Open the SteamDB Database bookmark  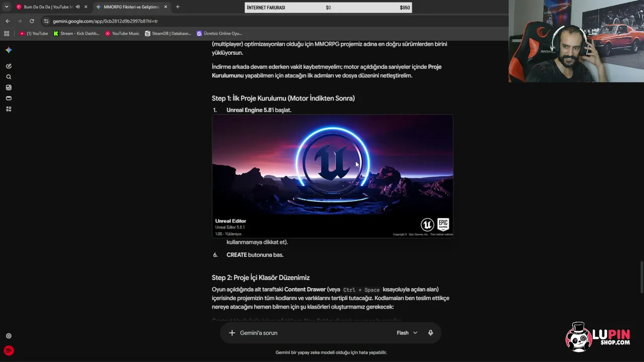click(x=168, y=34)
